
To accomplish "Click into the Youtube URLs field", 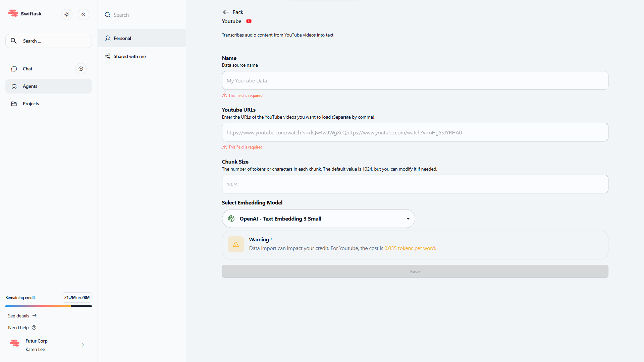I will 415,132.
